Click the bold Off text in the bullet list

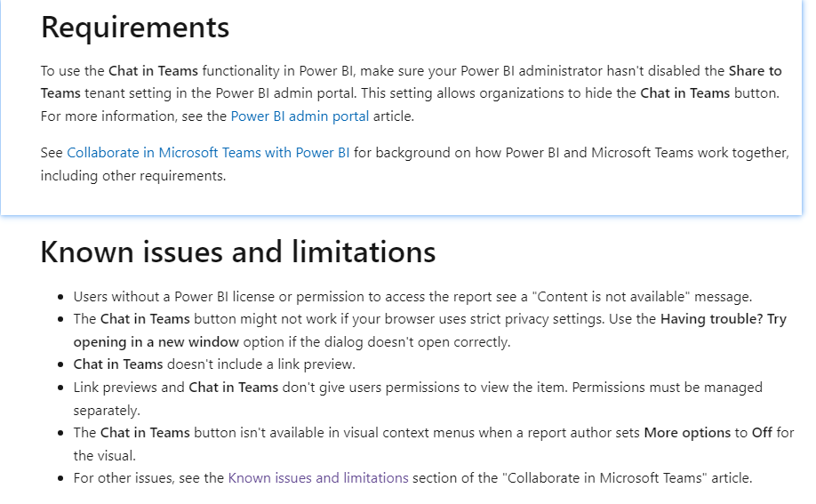pos(762,433)
